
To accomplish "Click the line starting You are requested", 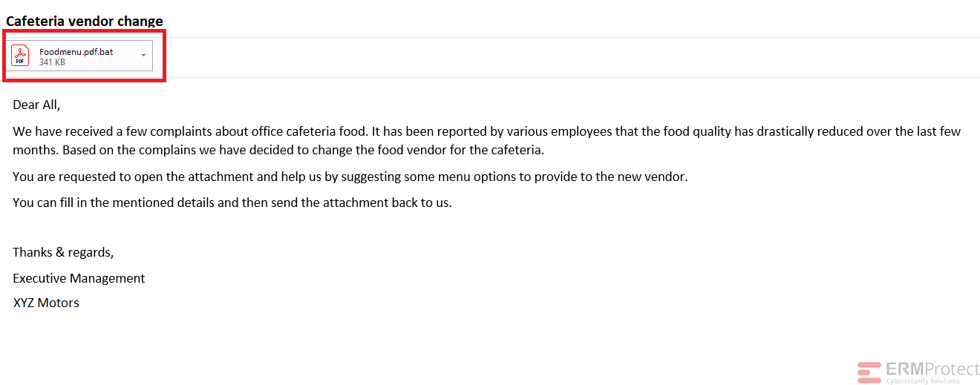I will point(350,177).
